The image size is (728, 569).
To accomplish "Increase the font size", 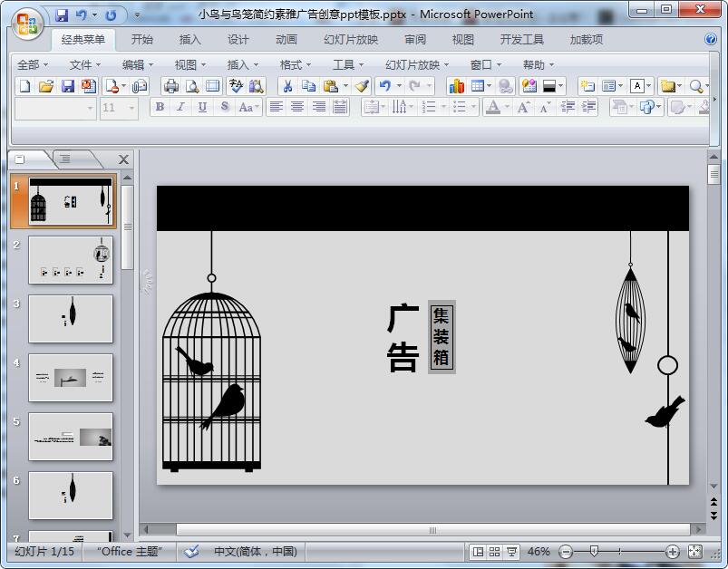I will [524, 107].
